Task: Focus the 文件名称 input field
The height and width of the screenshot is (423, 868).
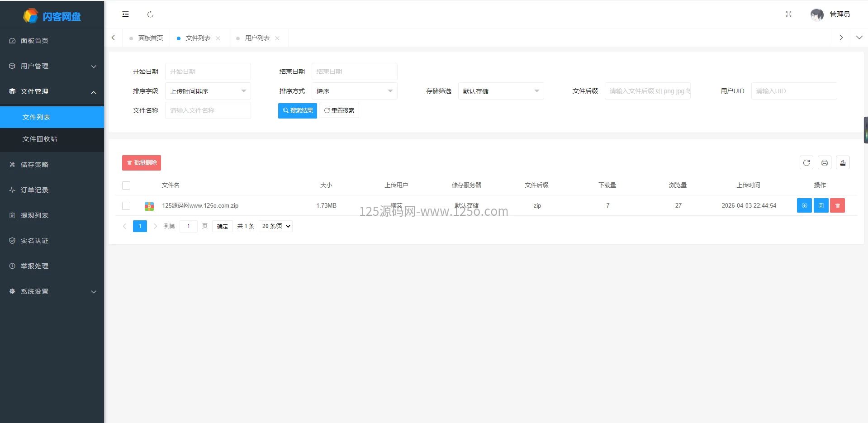Action: (x=208, y=110)
